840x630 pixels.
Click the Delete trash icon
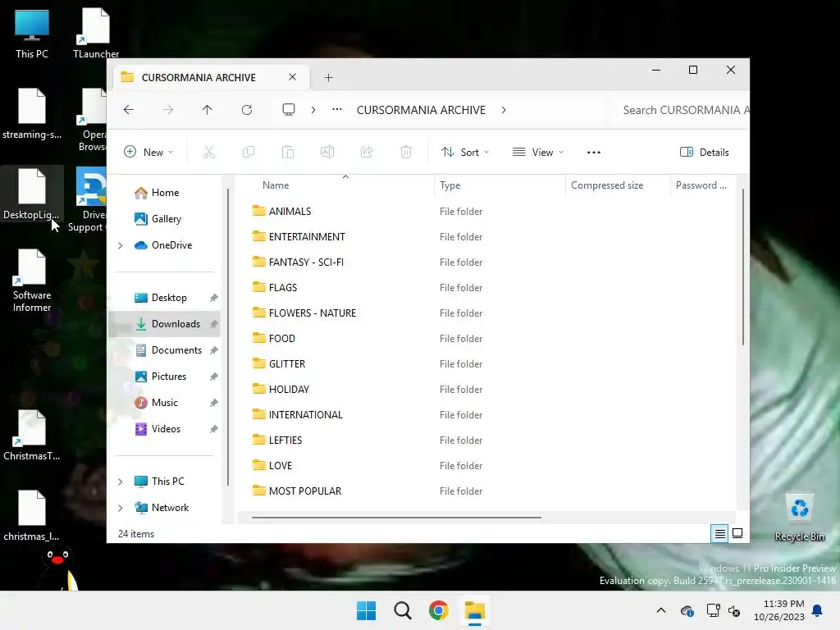pos(406,152)
